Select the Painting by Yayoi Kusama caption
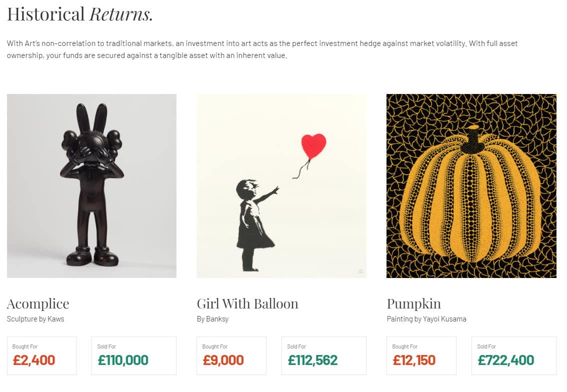 point(426,319)
